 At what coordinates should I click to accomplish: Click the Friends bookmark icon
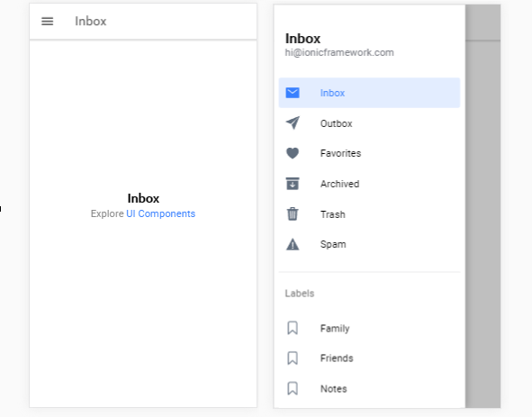(293, 358)
